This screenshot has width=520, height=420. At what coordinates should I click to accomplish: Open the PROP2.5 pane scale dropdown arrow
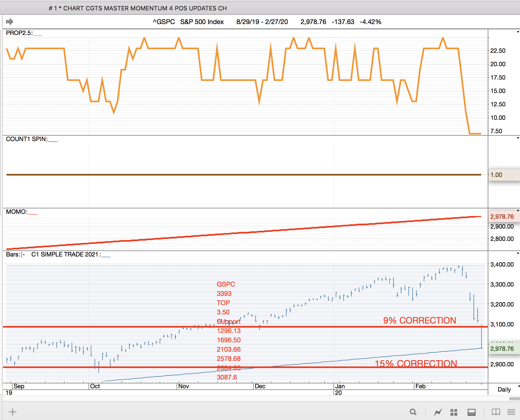click(518, 32)
